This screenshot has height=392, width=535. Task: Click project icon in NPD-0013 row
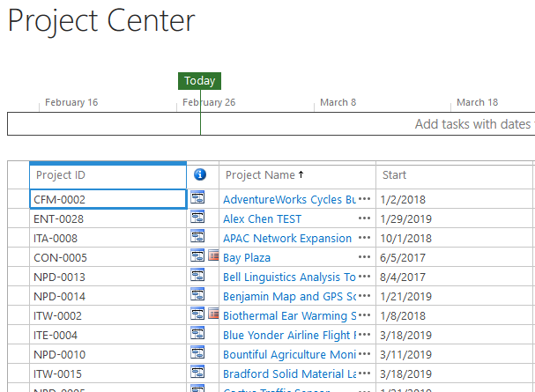point(197,275)
